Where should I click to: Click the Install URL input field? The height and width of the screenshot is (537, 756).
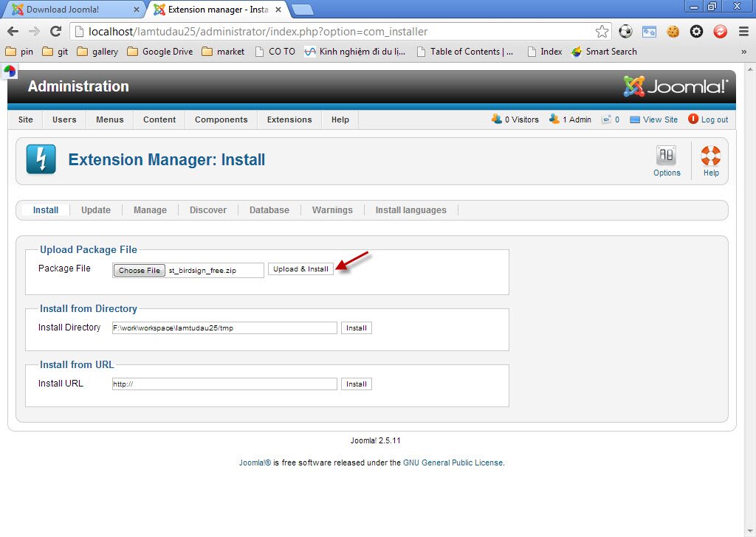click(224, 384)
